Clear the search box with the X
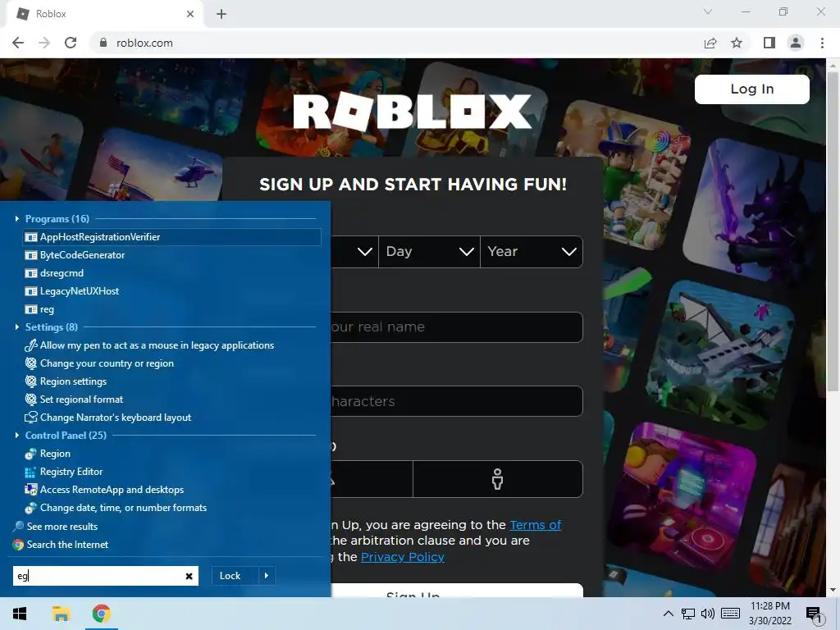Screen dimensions: 840x630 [189, 576]
